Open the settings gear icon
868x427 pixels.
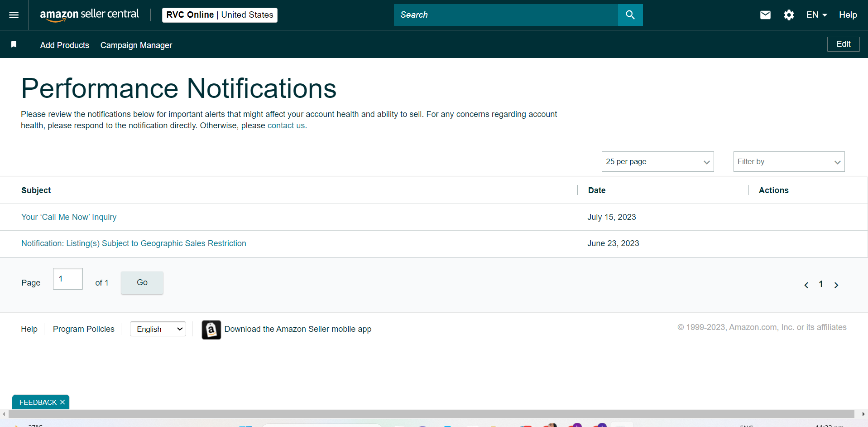click(x=789, y=15)
